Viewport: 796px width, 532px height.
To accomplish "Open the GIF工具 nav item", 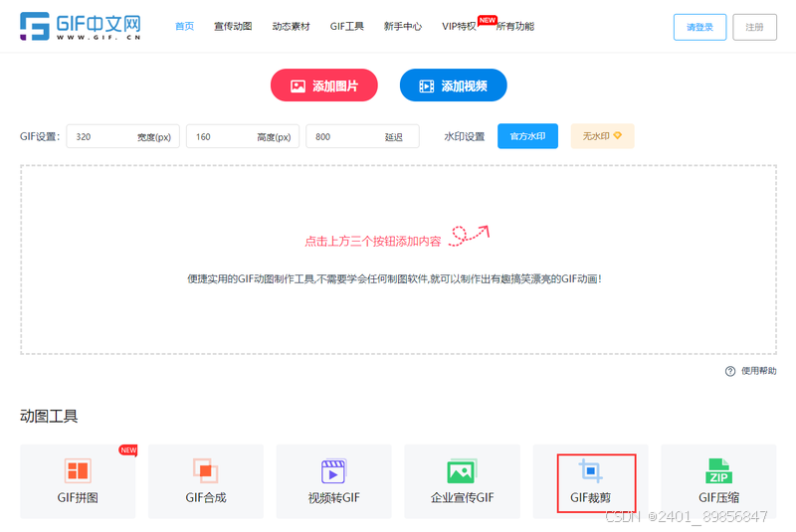I will (x=346, y=27).
